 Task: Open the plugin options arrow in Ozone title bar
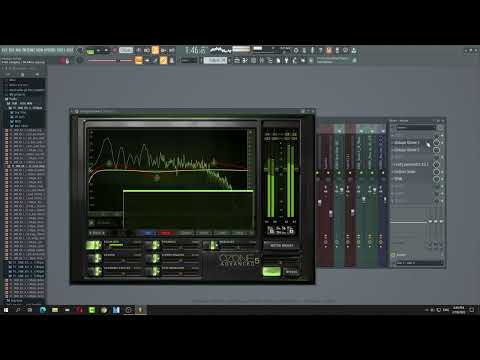point(76,111)
